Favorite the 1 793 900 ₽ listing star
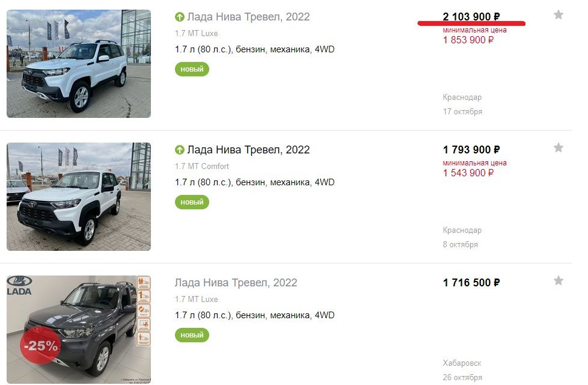Viewport: 588px width, 385px height. 559,148
